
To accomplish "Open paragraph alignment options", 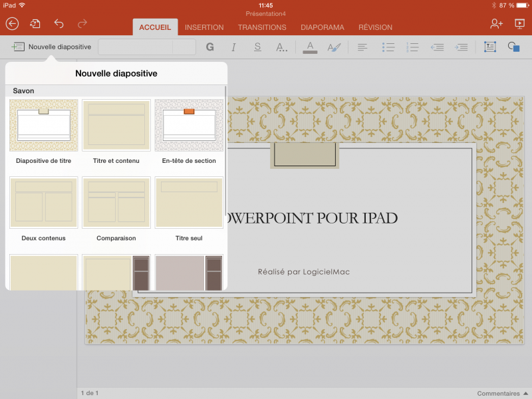I will pyautogui.click(x=362, y=47).
